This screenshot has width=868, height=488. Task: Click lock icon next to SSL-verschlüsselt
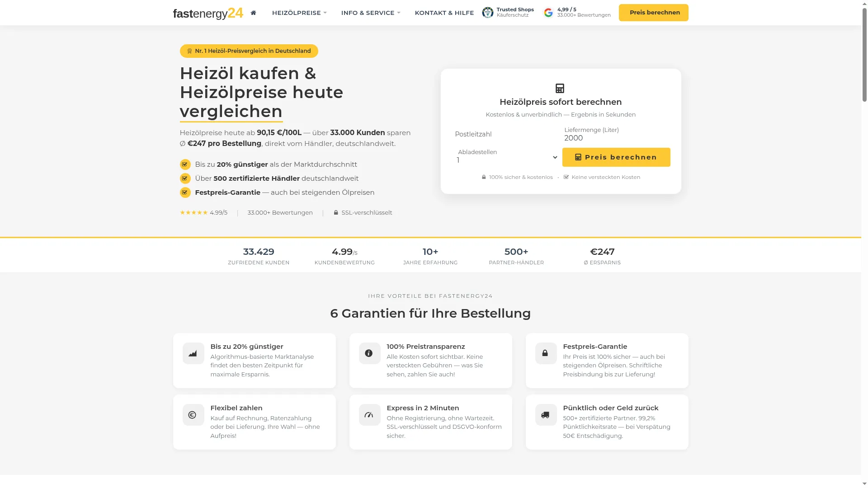336,212
